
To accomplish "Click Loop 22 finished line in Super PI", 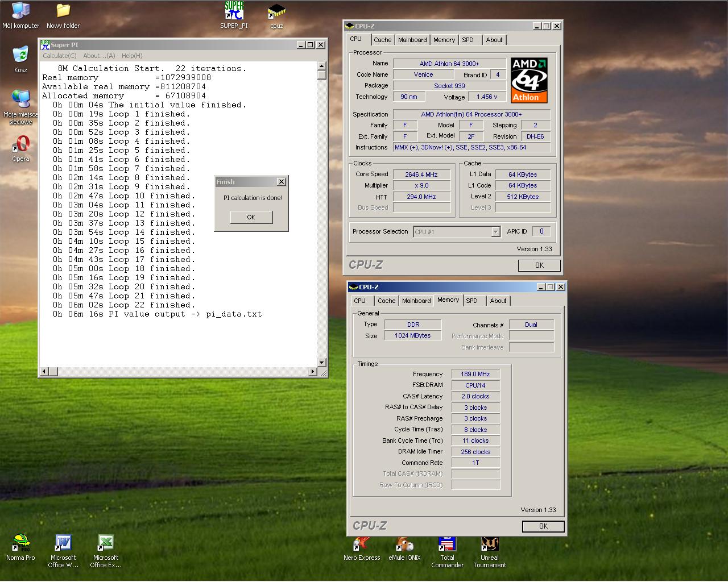I will click(x=124, y=305).
